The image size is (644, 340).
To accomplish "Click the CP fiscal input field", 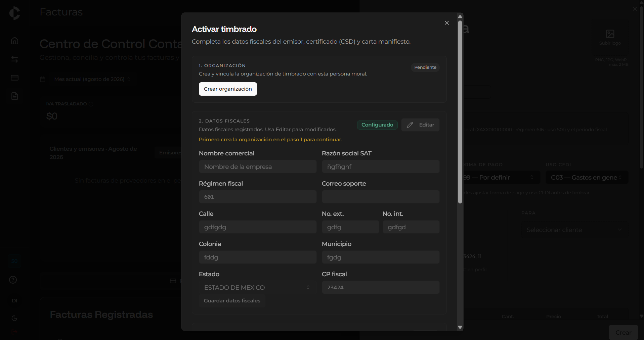I will click(381, 287).
